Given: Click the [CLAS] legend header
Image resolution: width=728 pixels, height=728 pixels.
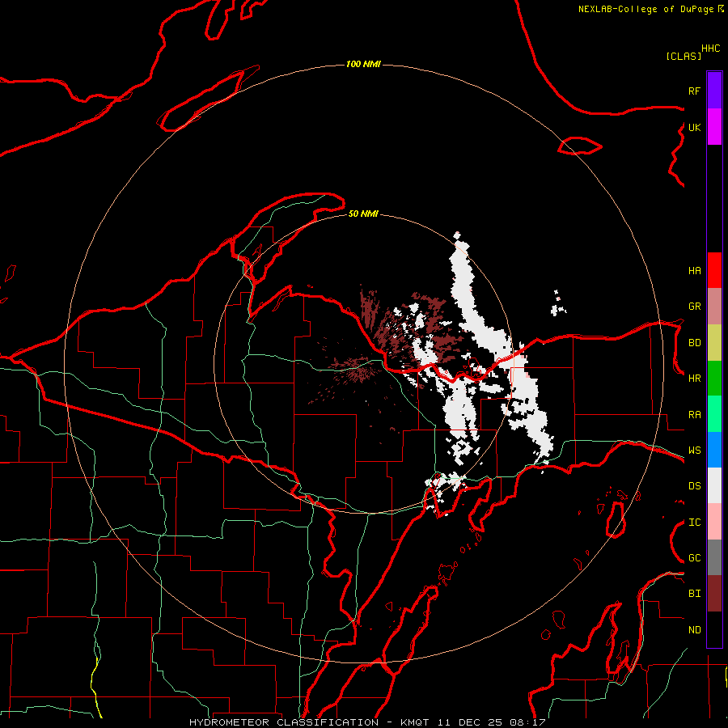Looking at the screenshot, I should pos(684,56).
